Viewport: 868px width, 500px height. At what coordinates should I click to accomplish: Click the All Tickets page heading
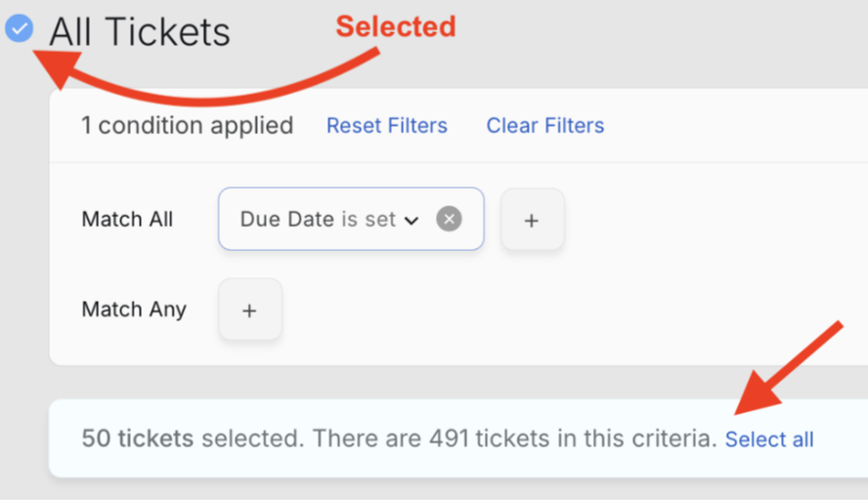pyautogui.click(x=140, y=32)
